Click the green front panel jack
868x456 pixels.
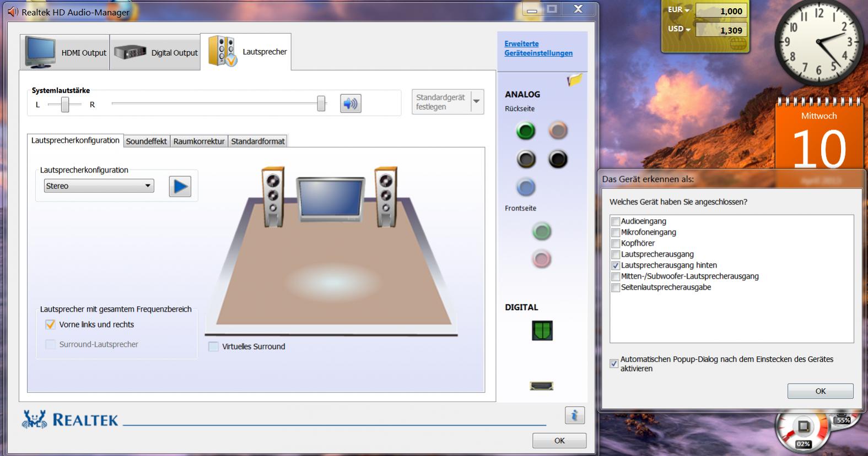point(542,231)
